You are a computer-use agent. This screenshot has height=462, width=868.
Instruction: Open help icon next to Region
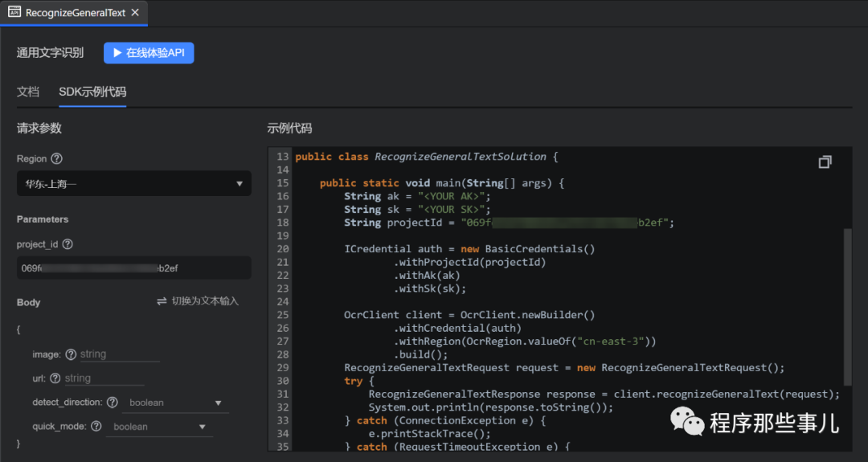pos(56,159)
